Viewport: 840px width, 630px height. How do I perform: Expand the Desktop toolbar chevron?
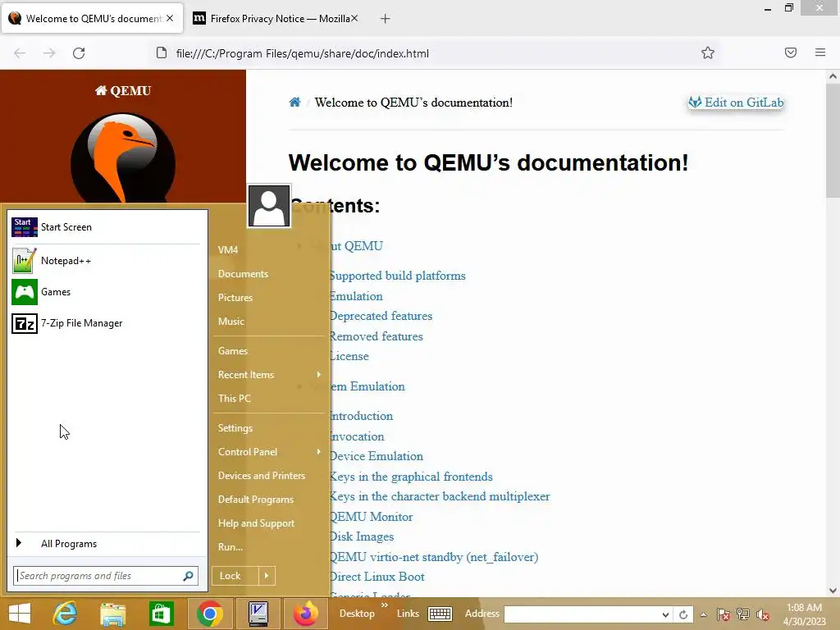(384, 605)
